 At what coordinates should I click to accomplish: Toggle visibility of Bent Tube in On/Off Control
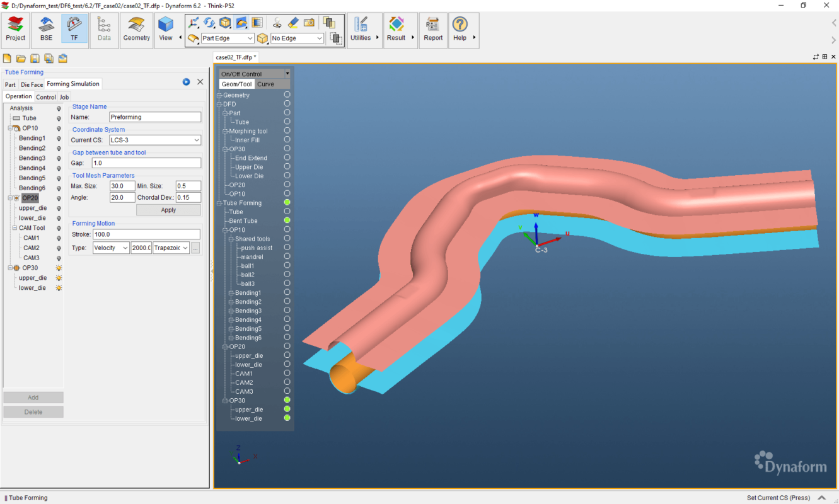click(x=287, y=220)
